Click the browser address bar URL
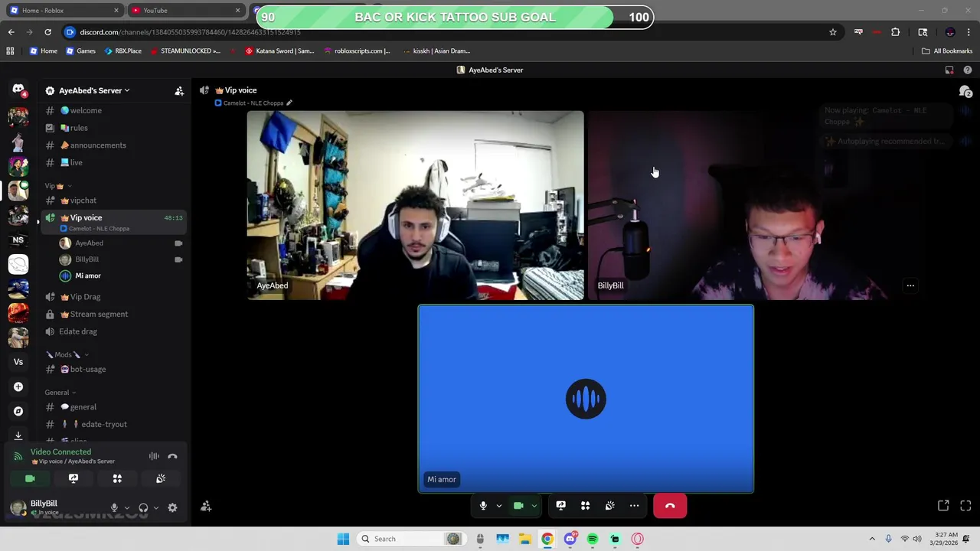 (191, 32)
